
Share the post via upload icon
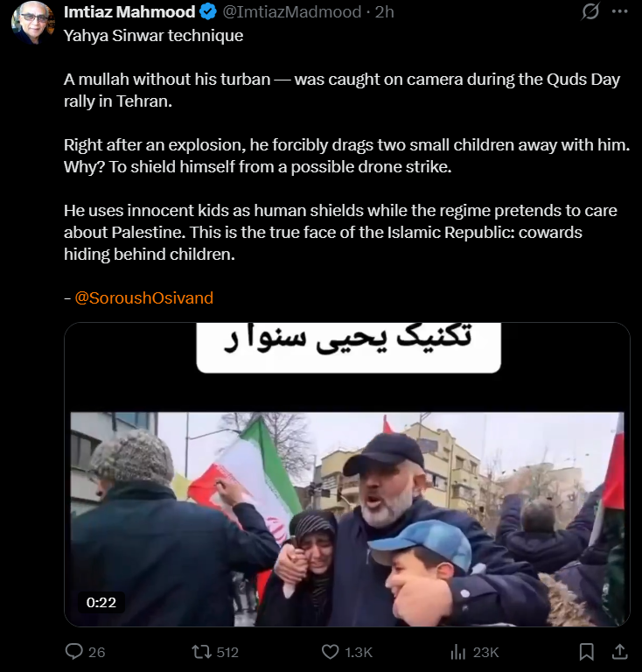[619, 652]
